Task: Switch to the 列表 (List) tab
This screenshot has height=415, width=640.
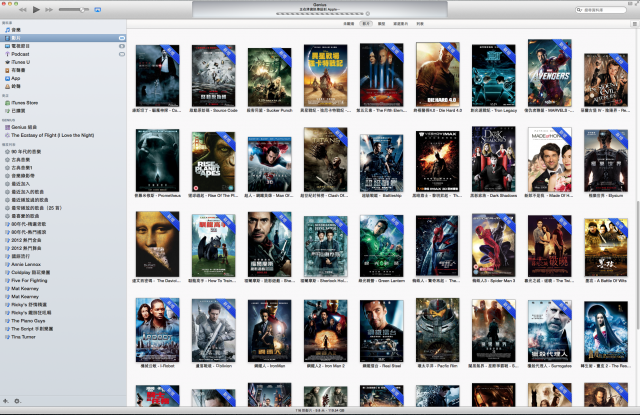Action: tap(420, 24)
